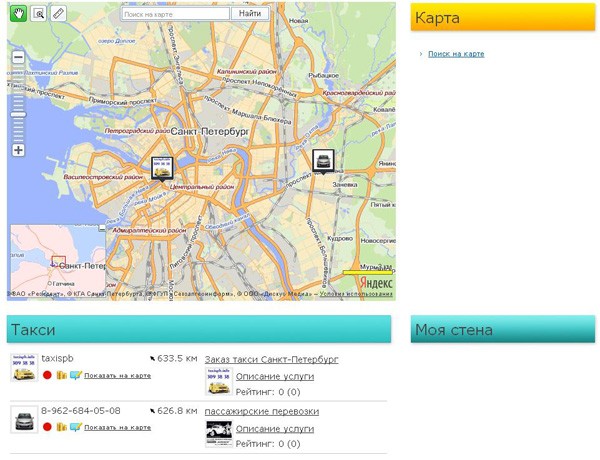The height and width of the screenshot is (460, 600).
Task: Click the message icon in 8-962-684-05-08 row
Action: (x=76, y=427)
